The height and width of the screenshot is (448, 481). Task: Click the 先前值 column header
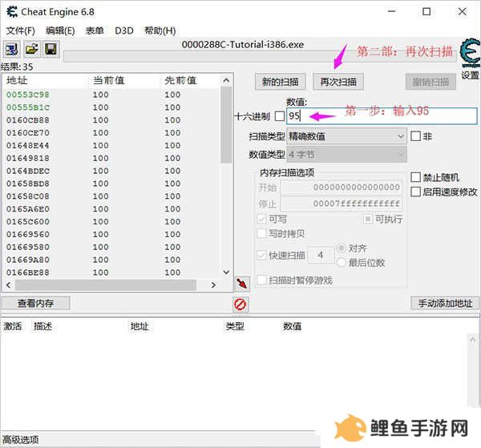click(180, 80)
